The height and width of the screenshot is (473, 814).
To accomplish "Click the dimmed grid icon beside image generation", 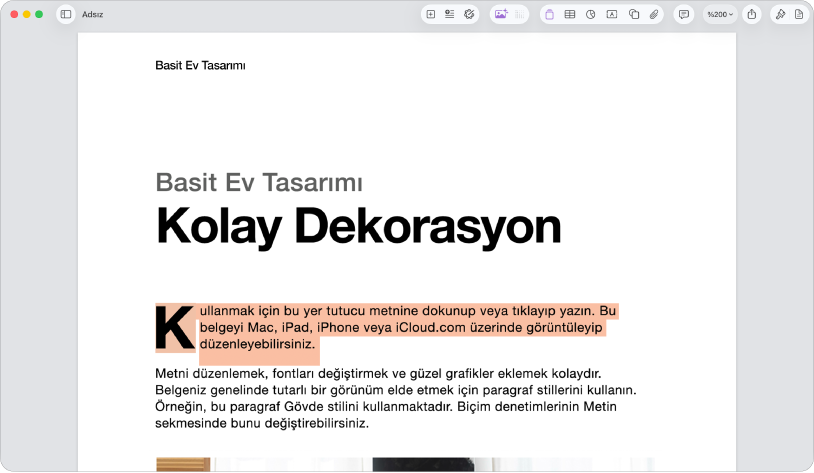I will click(x=520, y=15).
